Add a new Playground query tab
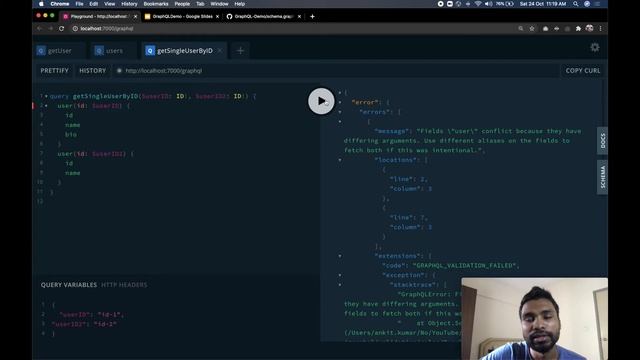The width and height of the screenshot is (640, 360). tap(240, 51)
